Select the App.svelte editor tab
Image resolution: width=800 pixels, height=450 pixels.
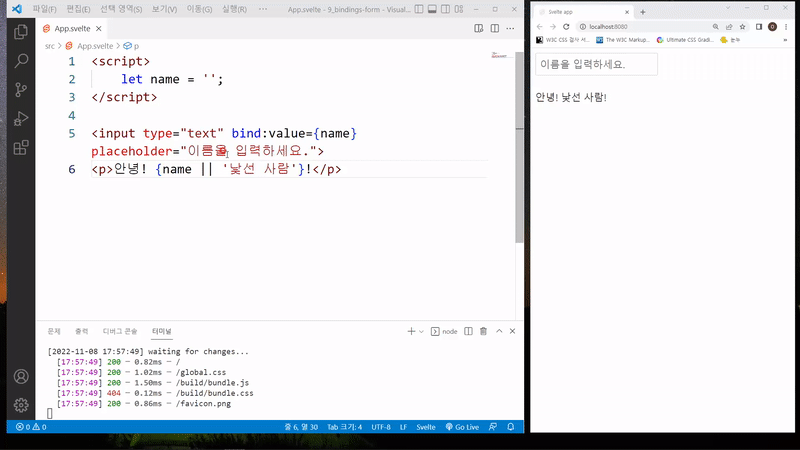click(x=72, y=29)
